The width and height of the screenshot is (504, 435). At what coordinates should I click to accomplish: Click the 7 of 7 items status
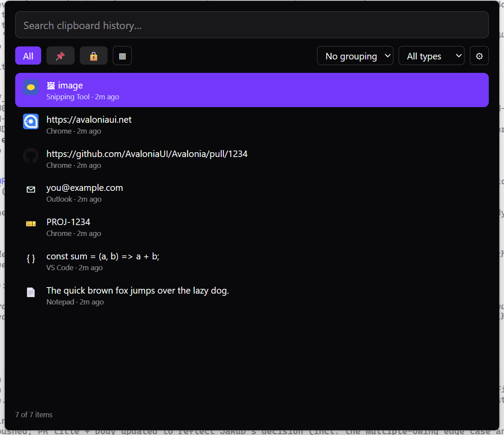tap(34, 415)
